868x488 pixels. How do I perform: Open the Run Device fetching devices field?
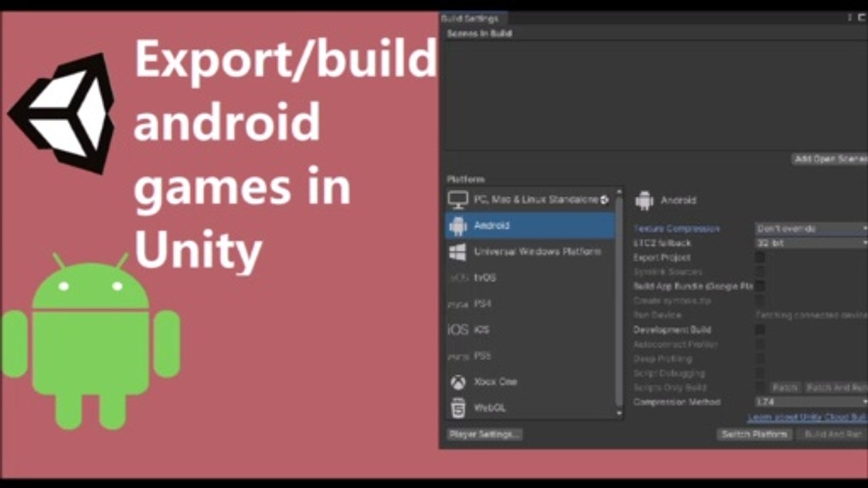(811, 315)
